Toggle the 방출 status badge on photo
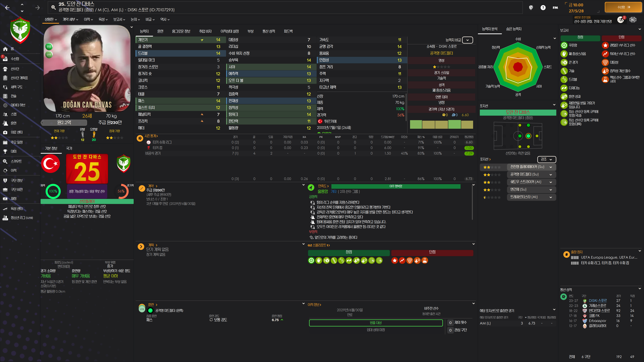Screen dimensions: 644x362 pos(49,46)
